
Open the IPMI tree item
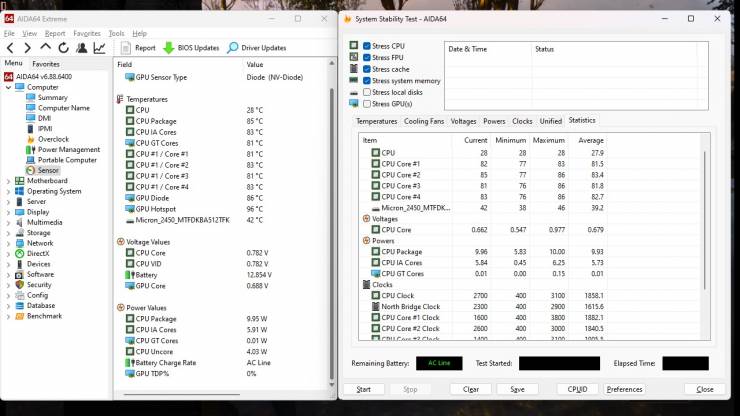click(x=45, y=128)
